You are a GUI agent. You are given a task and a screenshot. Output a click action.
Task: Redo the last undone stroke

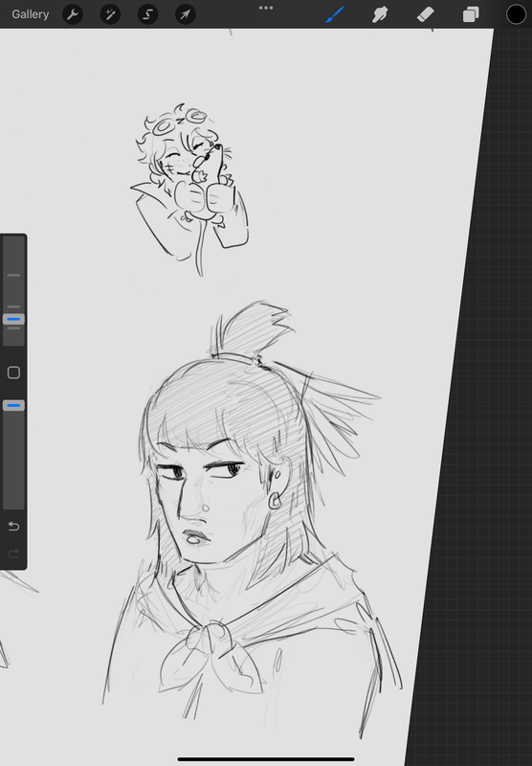click(13, 553)
